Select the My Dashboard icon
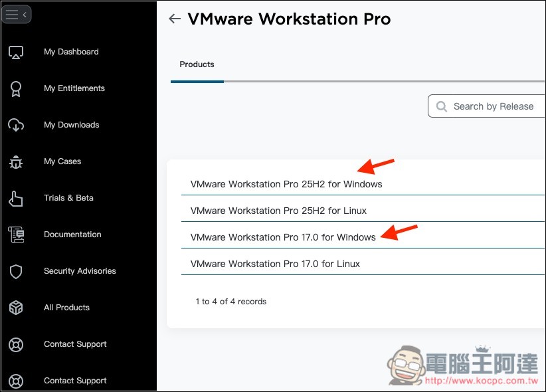 coord(17,51)
